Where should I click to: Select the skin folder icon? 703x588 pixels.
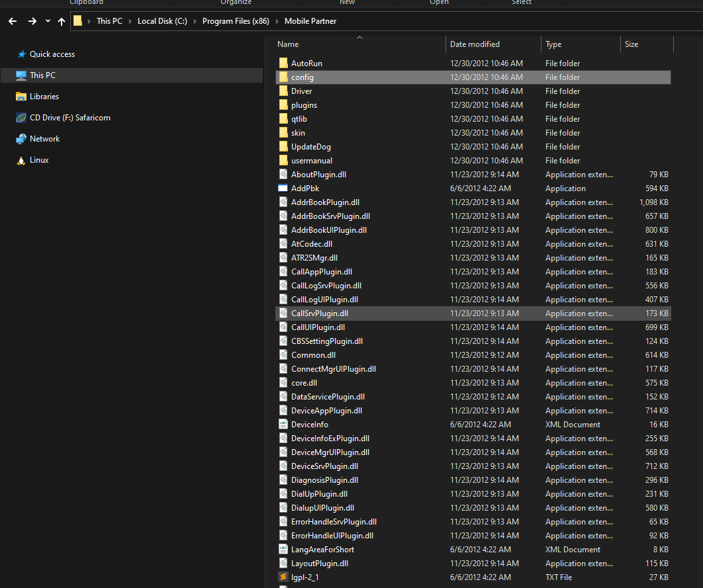point(283,132)
